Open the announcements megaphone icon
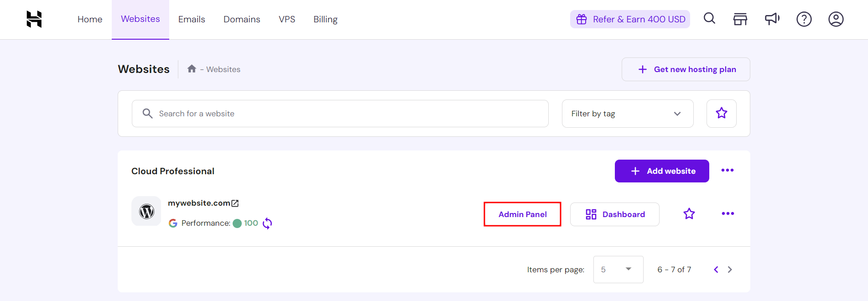Screen dimensions: 868x301 pos(772,19)
